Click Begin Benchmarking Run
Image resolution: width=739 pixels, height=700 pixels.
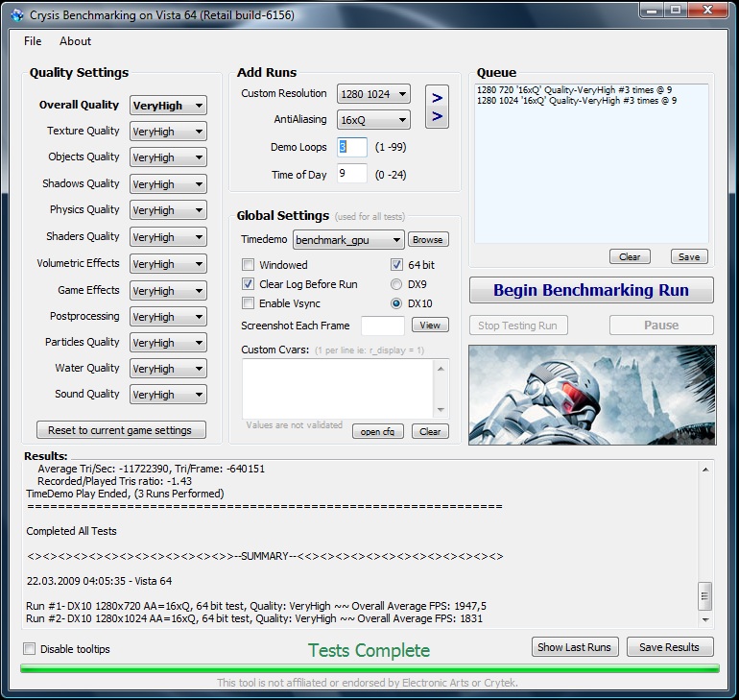click(x=591, y=290)
